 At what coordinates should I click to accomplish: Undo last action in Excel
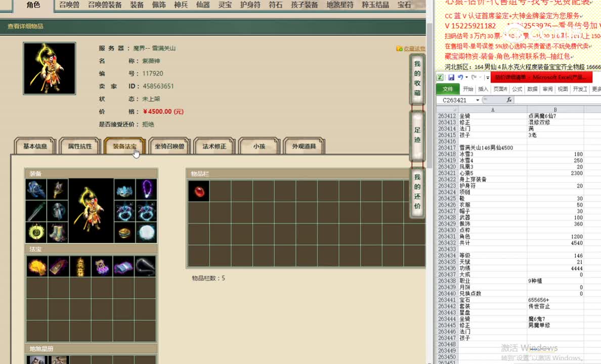pos(460,77)
